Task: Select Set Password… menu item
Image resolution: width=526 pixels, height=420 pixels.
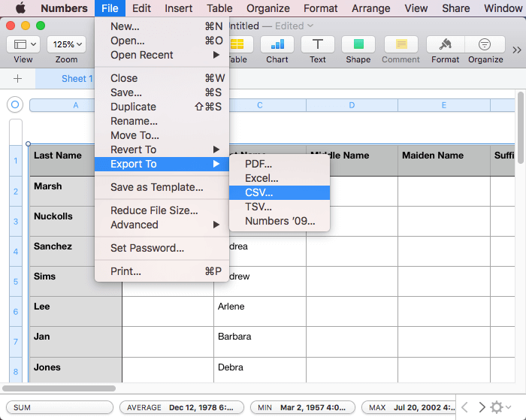Action: click(x=162, y=248)
